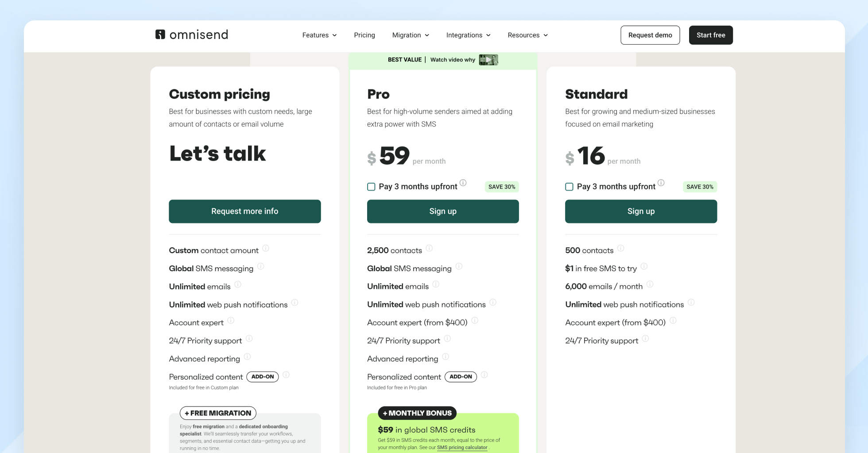Click the Omnisend logo icon
868x453 pixels.
160,35
